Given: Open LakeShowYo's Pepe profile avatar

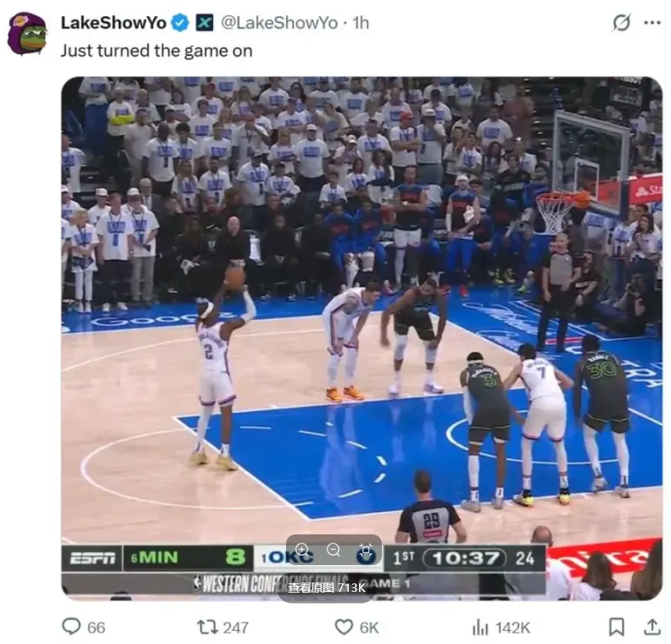Looking at the screenshot, I should point(28,34).
